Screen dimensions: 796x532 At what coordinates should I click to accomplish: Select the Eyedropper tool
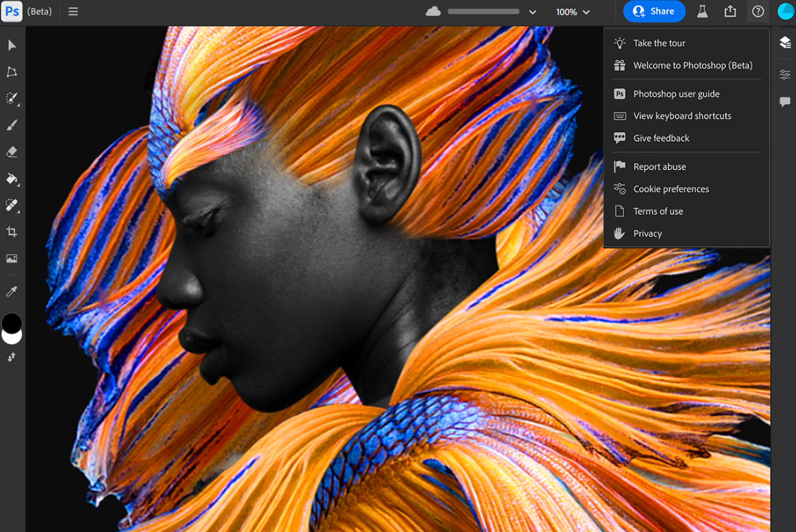pyautogui.click(x=12, y=292)
